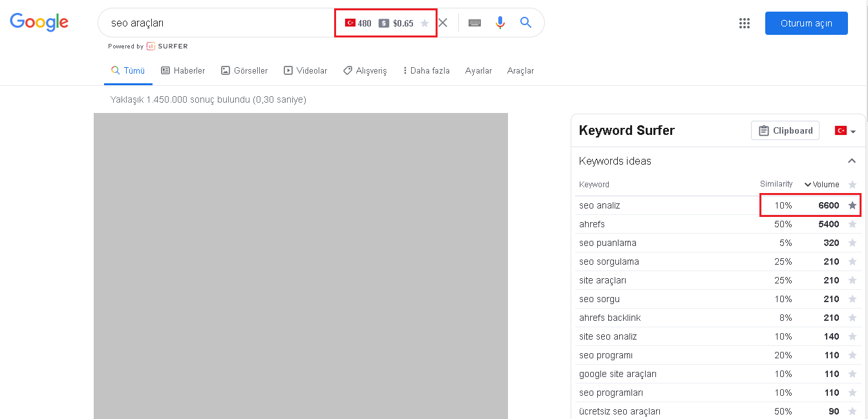The image size is (868, 419).
Task: Click the 'site seo analiz' keyword
Action: tap(608, 336)
